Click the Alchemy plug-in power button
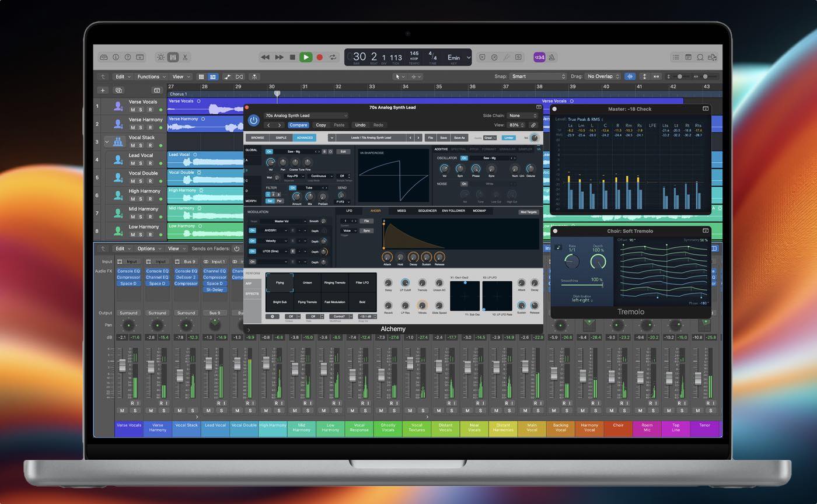The image size is (817, 504). 253,120
